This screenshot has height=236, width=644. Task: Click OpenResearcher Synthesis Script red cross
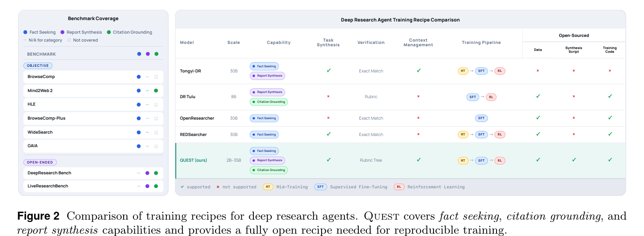click(x=574, y=118)
